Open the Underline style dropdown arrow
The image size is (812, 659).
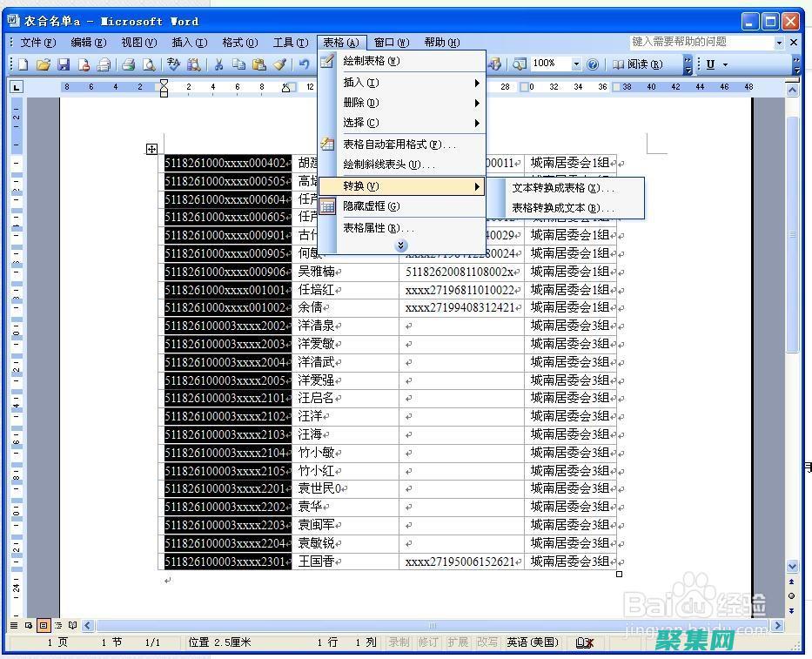[726, 64]
